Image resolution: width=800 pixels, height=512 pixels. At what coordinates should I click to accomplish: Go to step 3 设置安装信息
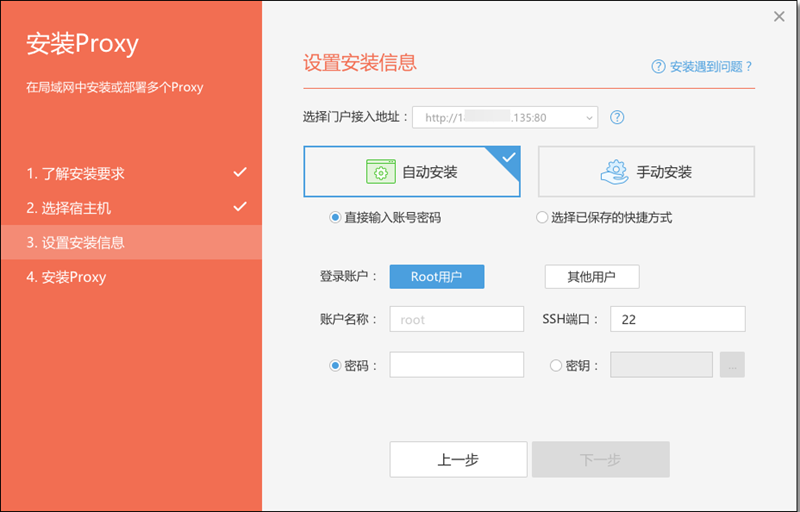(x=76, y=242)
